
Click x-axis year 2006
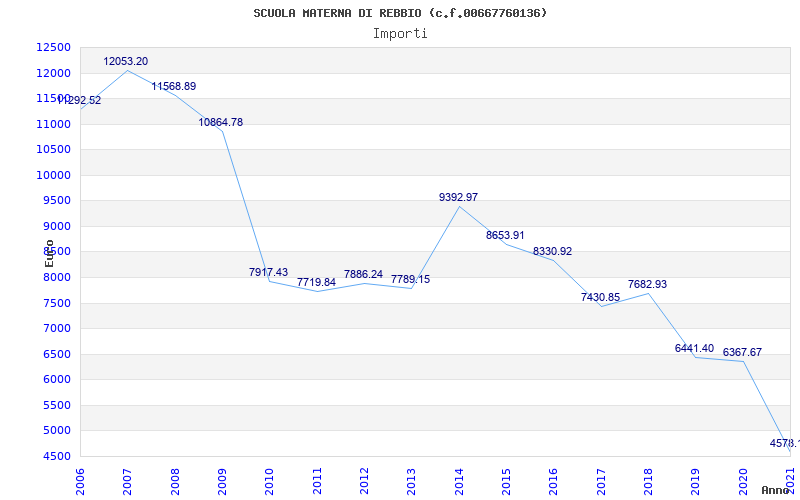[80, 481]
